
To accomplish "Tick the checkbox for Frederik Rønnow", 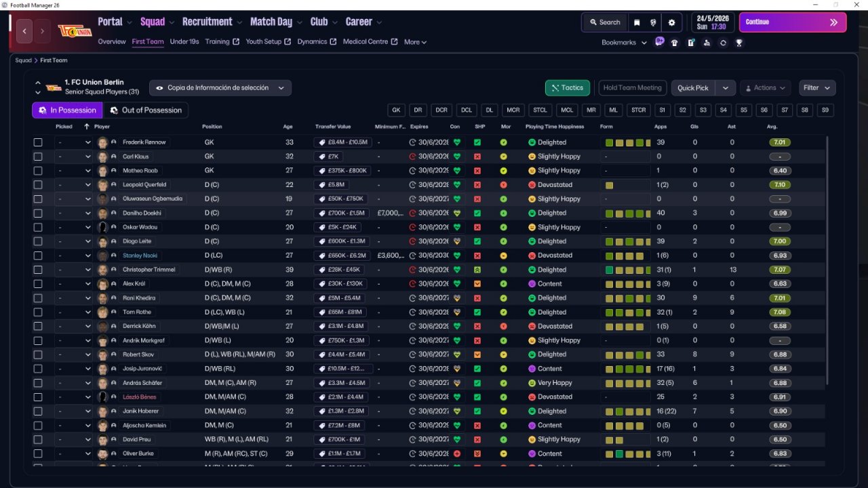I will click(x=38, y=142).
